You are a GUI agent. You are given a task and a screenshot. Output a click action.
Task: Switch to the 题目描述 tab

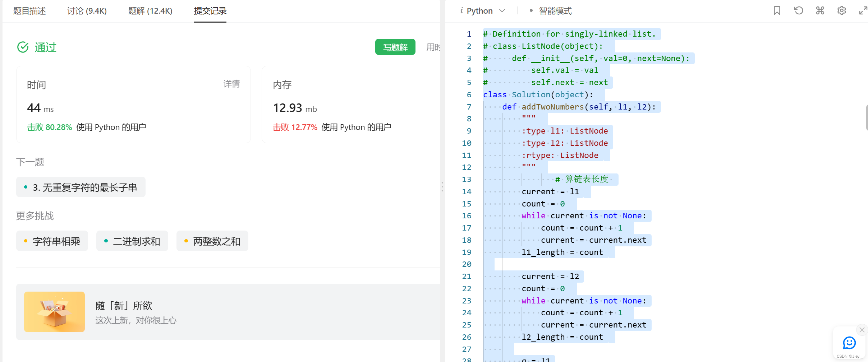point(29,11)
